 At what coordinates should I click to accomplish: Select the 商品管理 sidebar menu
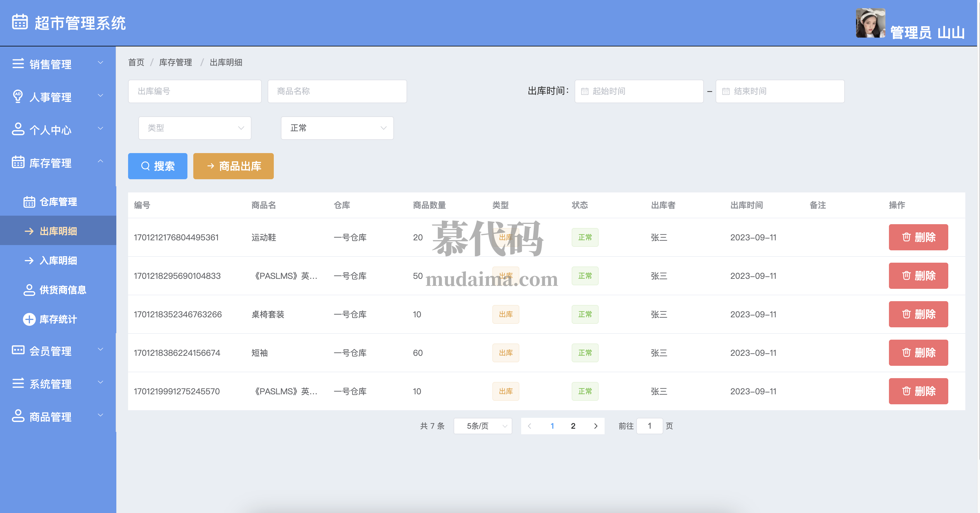click(50, 417)
